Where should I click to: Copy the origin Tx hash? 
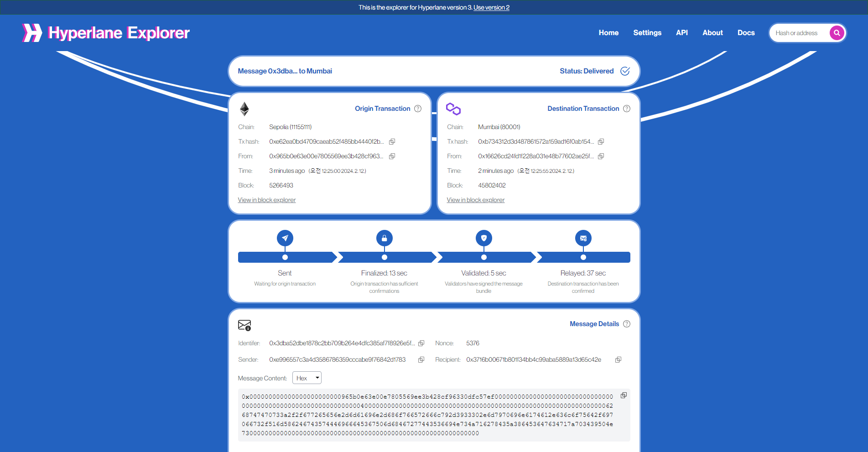click(x=392, y=141)
